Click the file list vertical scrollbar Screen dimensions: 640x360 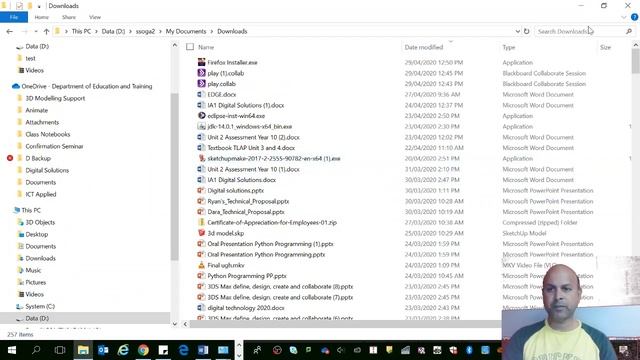[x=636, y=61]
